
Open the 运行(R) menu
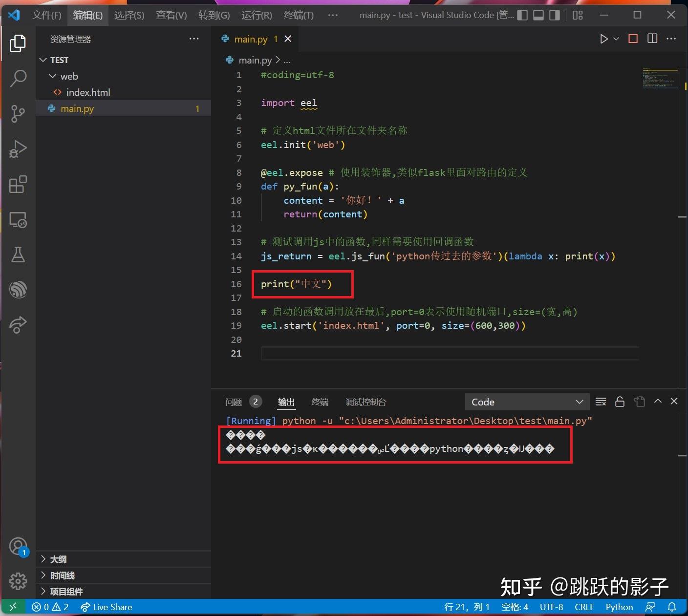click(257, 15)
